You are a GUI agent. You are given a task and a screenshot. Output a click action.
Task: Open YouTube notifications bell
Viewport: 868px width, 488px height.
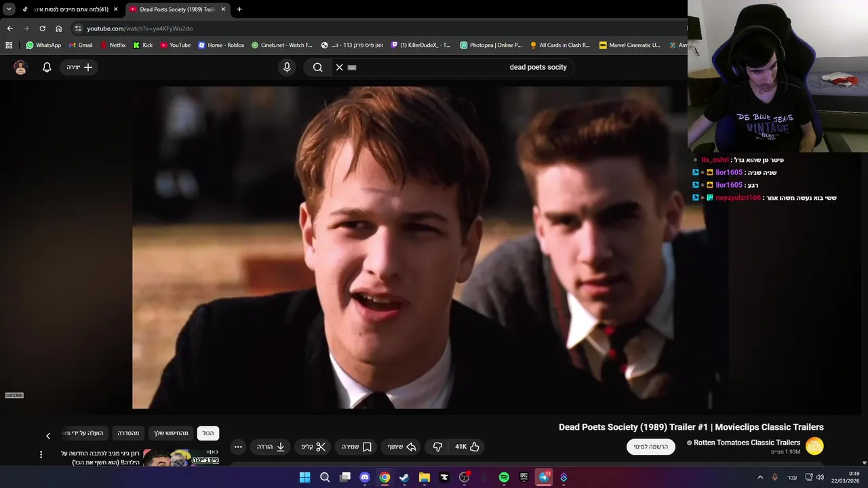(x=47, y=67)
